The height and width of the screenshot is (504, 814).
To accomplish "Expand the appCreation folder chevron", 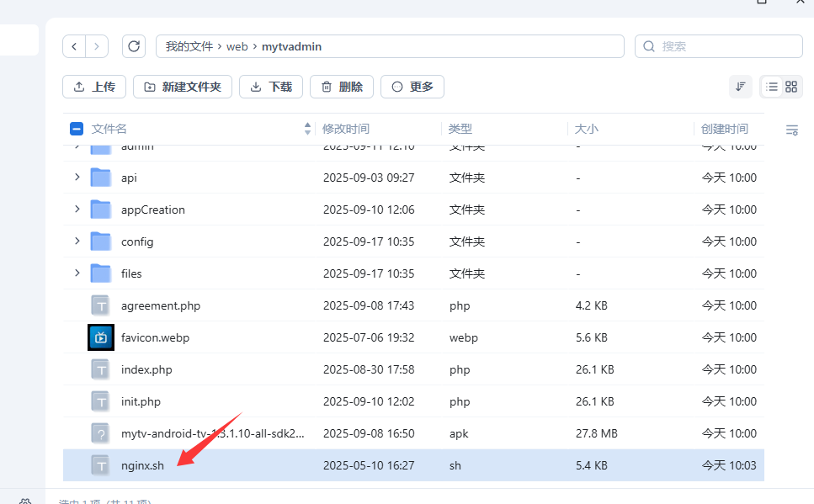I will coord(77,210).
